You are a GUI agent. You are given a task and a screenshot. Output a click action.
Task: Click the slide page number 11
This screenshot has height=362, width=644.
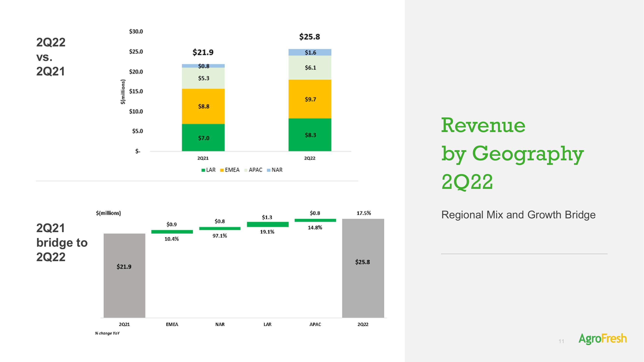point(561,341)
